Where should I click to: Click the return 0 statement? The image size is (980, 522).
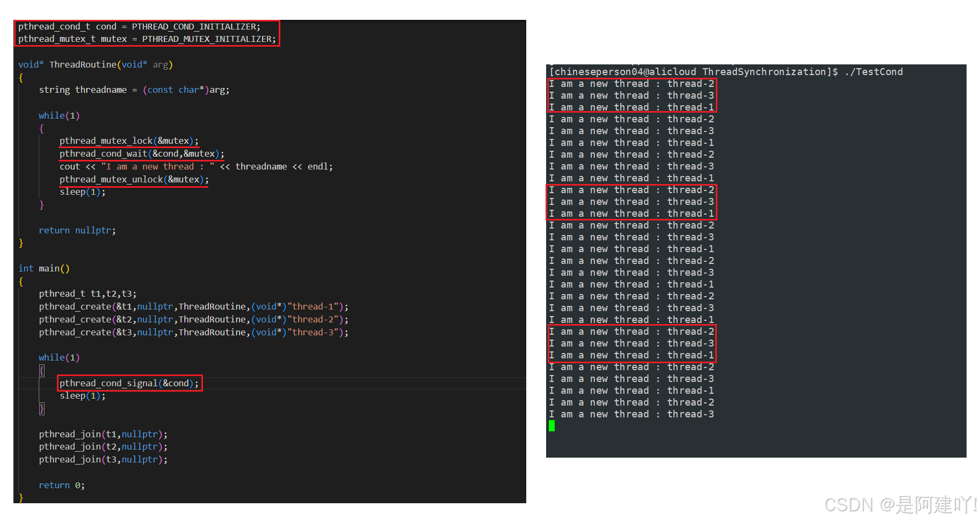pyautogui.click(x=62, y=486)
